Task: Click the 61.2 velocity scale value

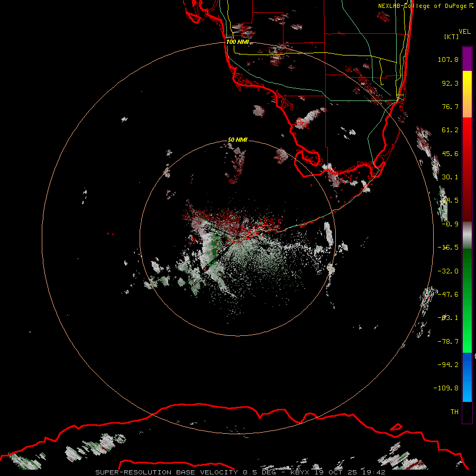Action: point(450,130)
